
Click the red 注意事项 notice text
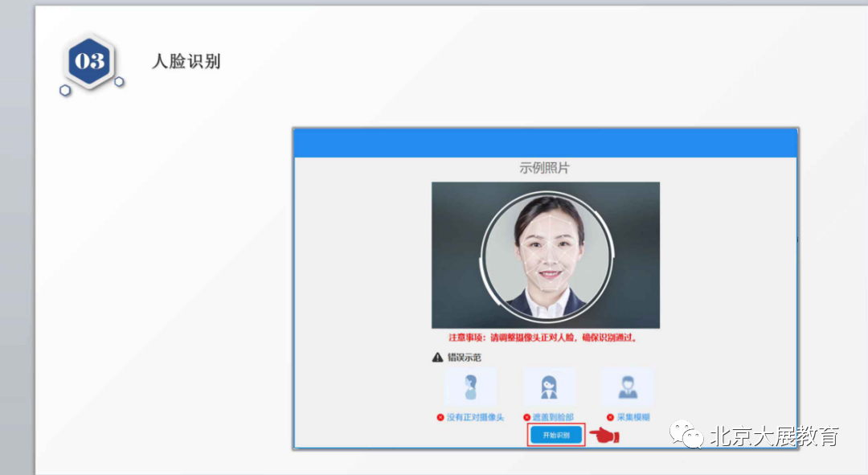[544, 338]
